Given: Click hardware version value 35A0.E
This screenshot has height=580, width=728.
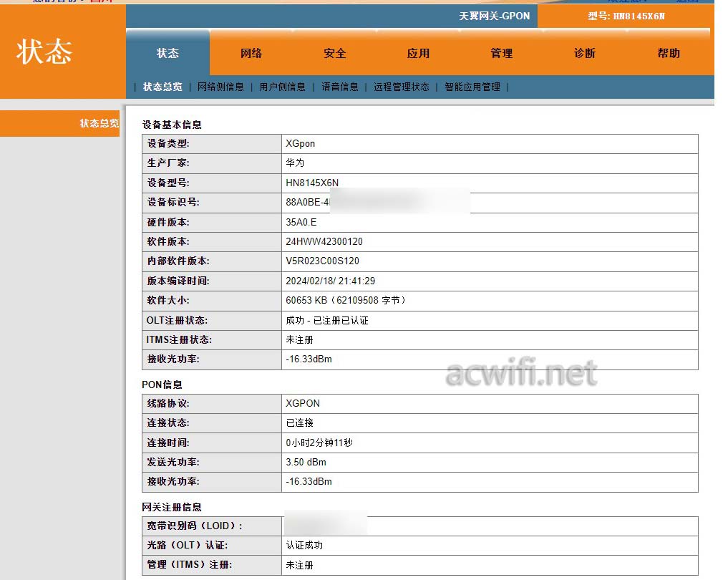Looking at the screenshot, I should (301, 222).
